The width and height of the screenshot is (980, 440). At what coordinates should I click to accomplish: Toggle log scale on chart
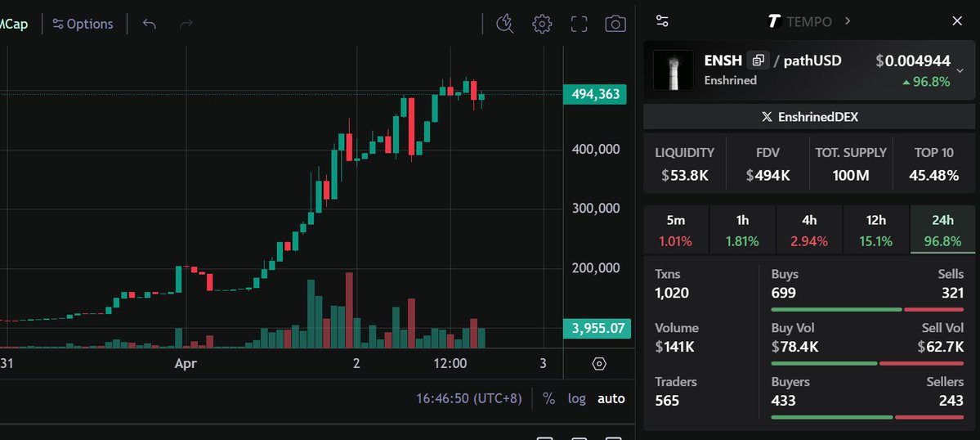(577, 398)
